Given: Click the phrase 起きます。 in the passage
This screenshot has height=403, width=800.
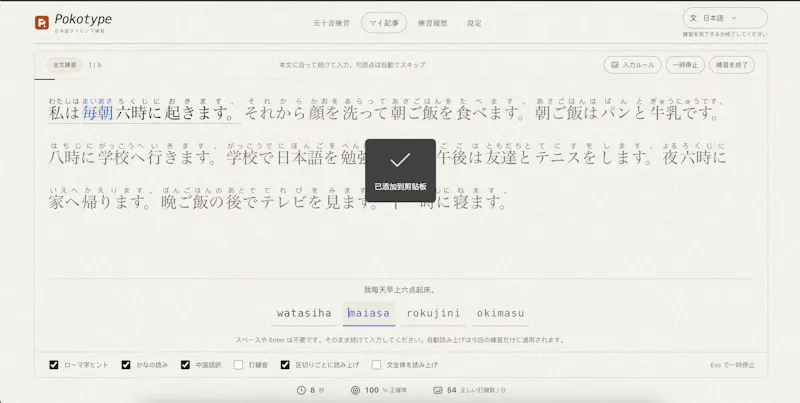Looking at the screenshot, I should tap(203, 113).
